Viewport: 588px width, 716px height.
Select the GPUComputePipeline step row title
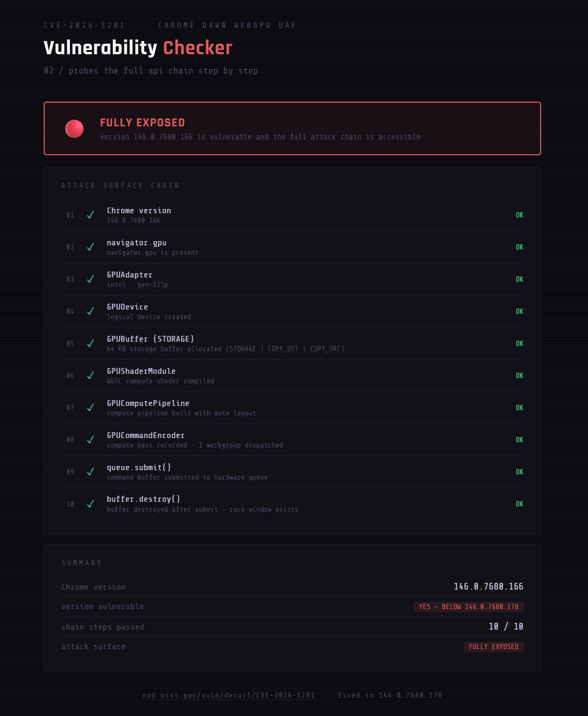pyautogui.click(x=148, y=403)
